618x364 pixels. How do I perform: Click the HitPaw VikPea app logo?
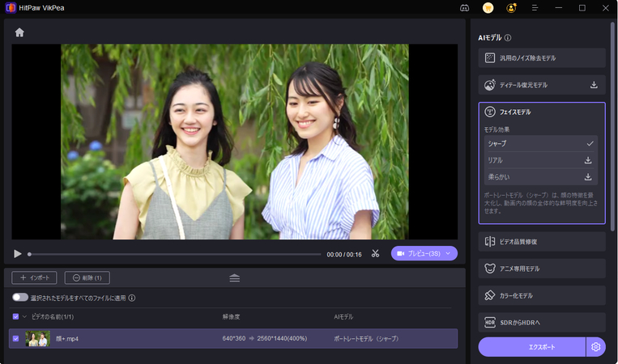11,8
